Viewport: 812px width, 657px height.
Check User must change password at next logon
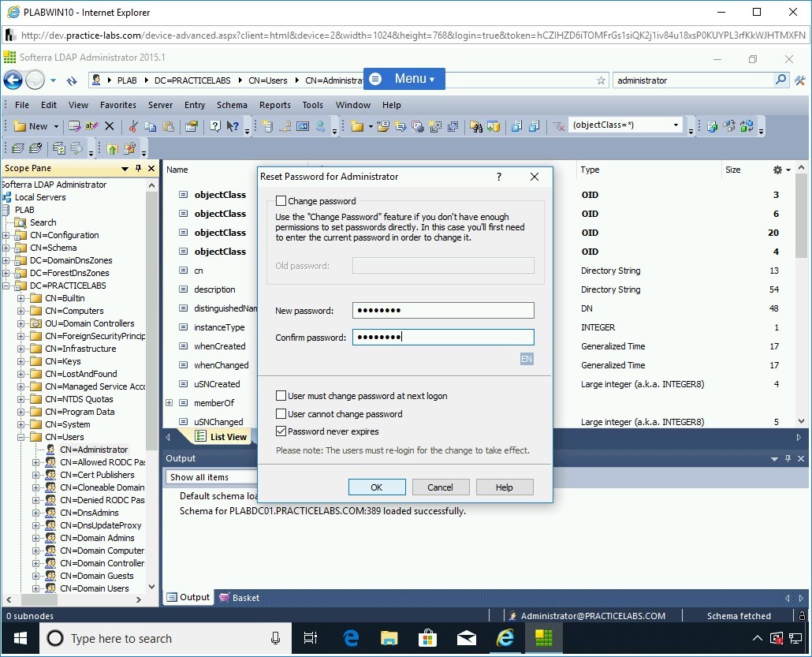[x=281, y=396]
